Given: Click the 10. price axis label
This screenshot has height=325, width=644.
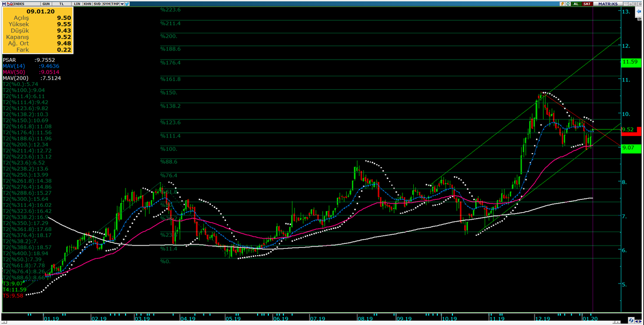Looking at the screenshot, I should coord(626,114).
